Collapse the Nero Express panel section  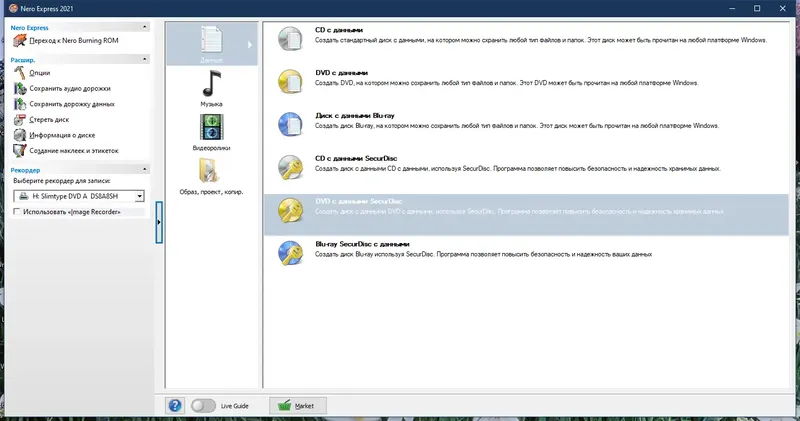point(144,27)
